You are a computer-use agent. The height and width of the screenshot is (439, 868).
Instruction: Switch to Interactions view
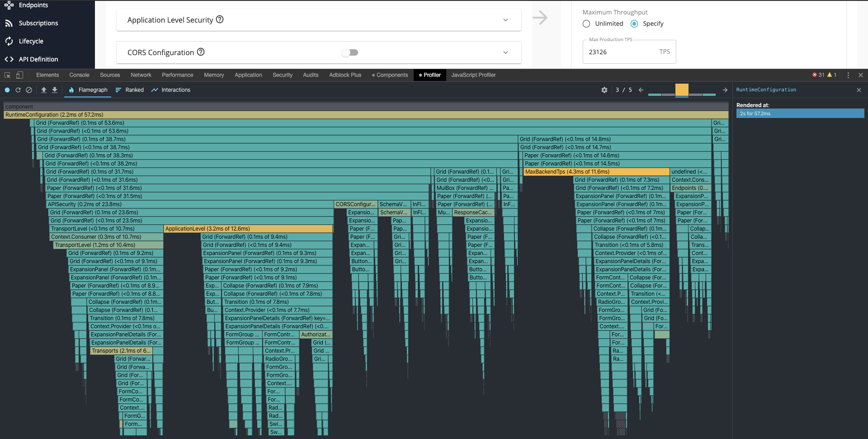(x=171, y=90)
